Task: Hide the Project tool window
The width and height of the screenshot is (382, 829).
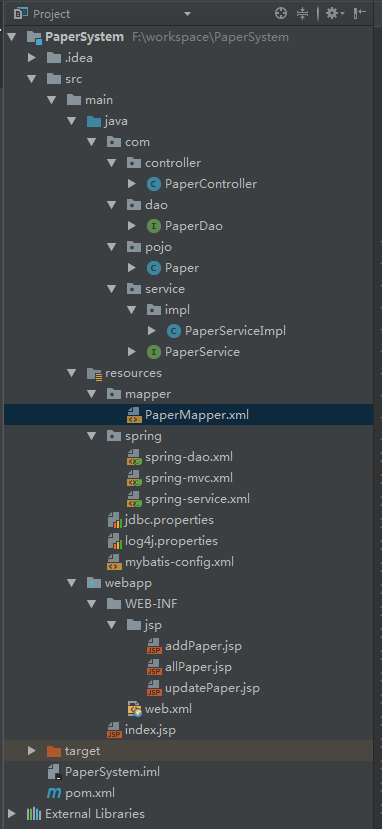Action: pos(360,13)
